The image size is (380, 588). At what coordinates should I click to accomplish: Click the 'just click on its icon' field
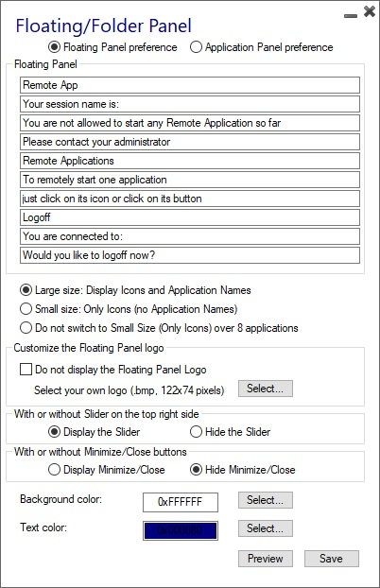click(190, 199)
